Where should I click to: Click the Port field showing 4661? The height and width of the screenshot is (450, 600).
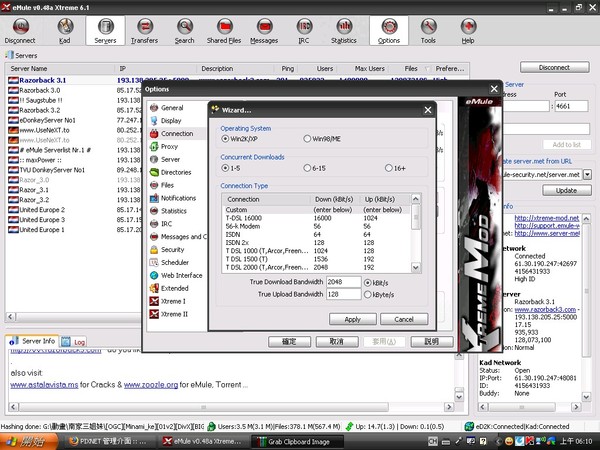(571, 106)
